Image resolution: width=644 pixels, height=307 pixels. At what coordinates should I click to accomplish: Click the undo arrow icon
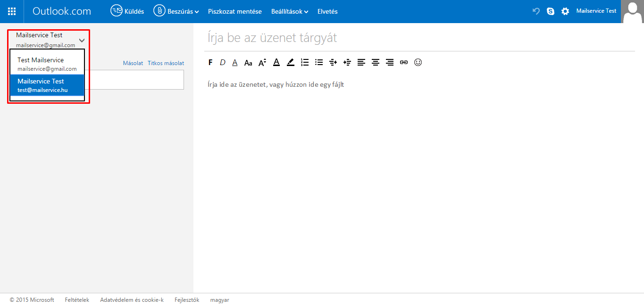[x=536, y=11]
